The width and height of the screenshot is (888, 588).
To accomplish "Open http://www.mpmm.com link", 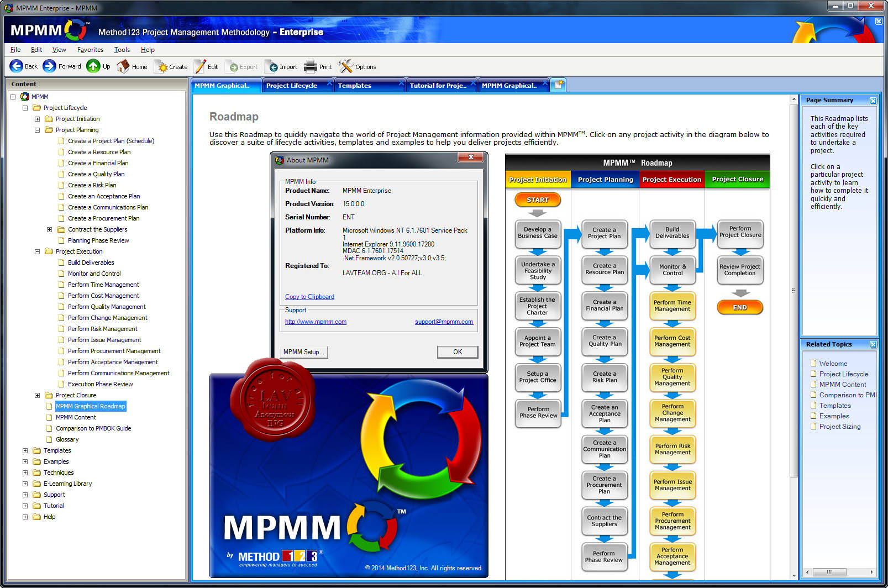I will [x=316, y=322].
